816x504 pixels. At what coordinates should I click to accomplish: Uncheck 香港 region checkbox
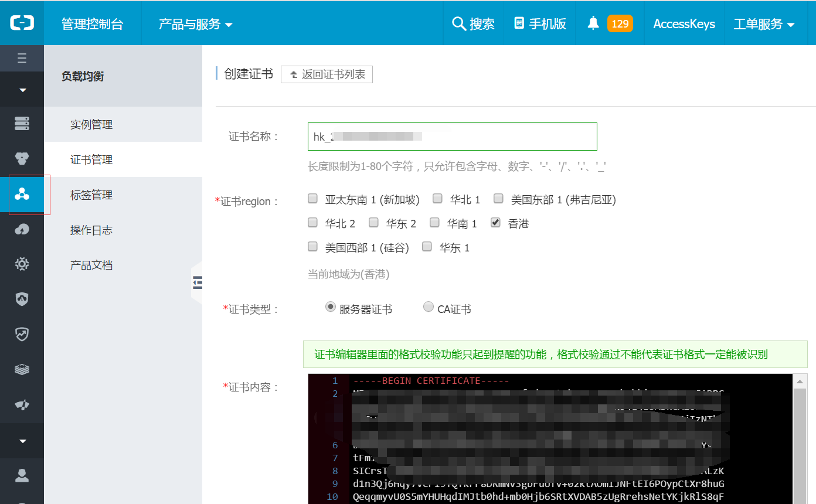pyautogui.click(x=496, y=223)
